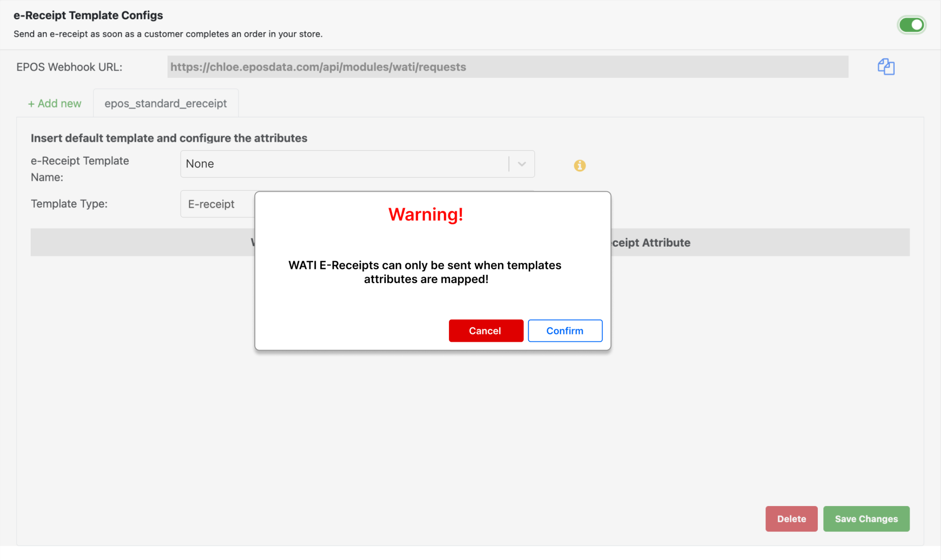Expand the dropdown chevron next to None
Image resolution: width=941 pixels, height=560 pixels.
coord(522,164)
